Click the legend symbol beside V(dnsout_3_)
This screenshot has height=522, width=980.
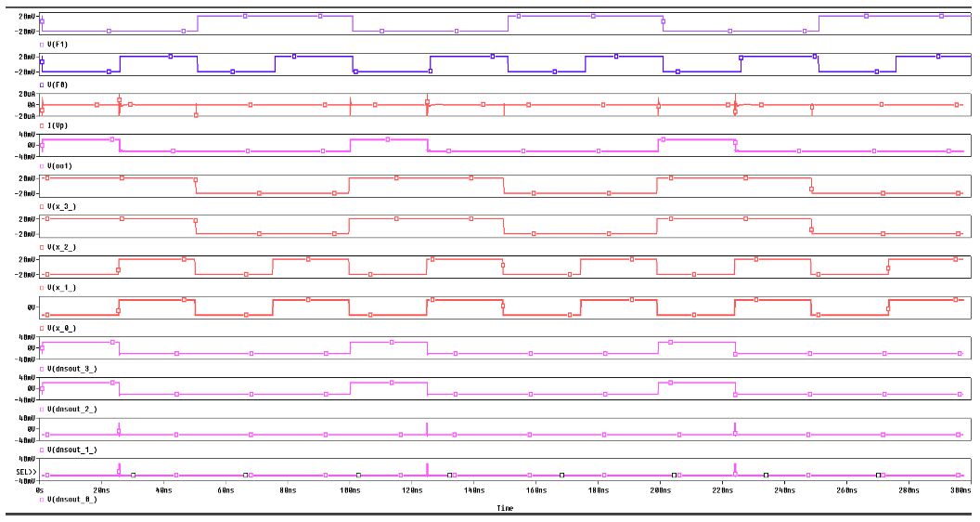[x=42, y=369]
